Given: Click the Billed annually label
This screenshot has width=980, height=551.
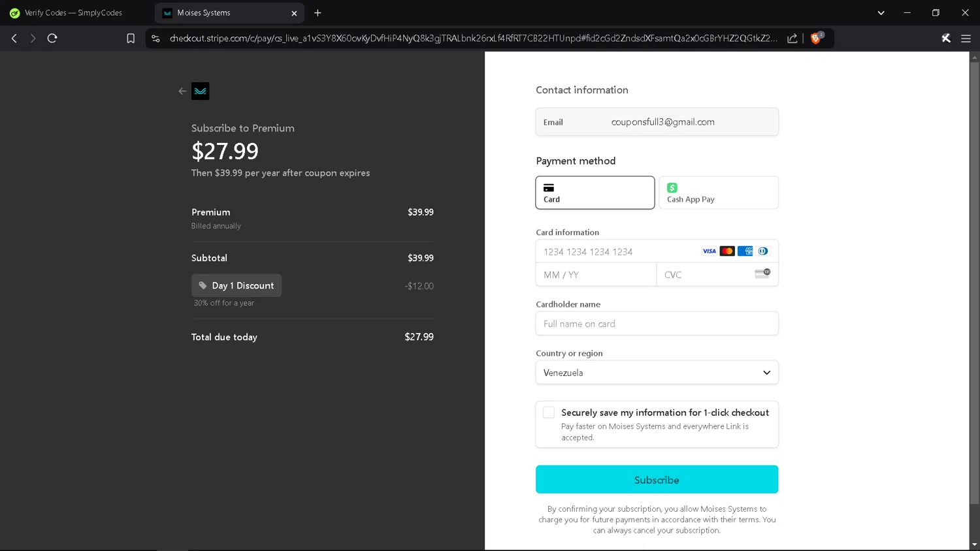Looking at the screenshot, I should tap(216, 226).
